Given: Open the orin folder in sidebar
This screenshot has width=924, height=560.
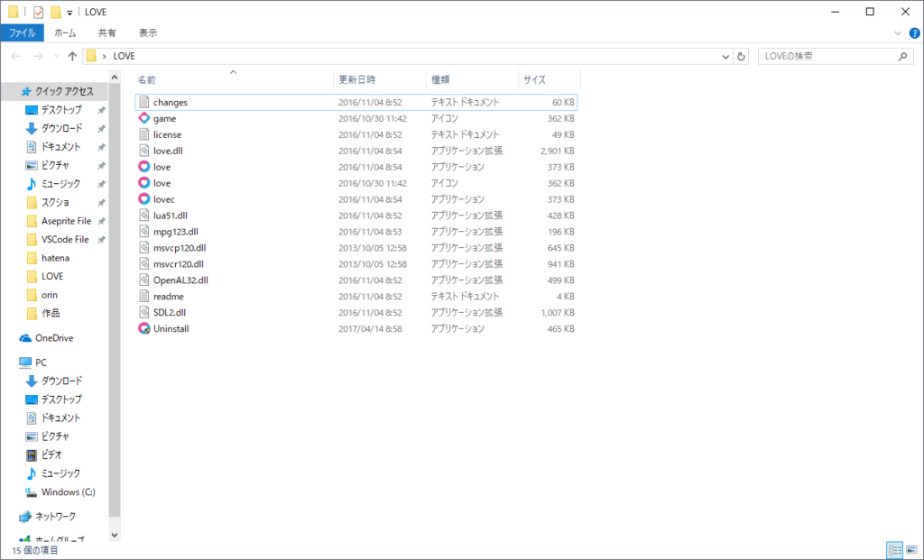Looking at the screenshot, I should (50, 295).
